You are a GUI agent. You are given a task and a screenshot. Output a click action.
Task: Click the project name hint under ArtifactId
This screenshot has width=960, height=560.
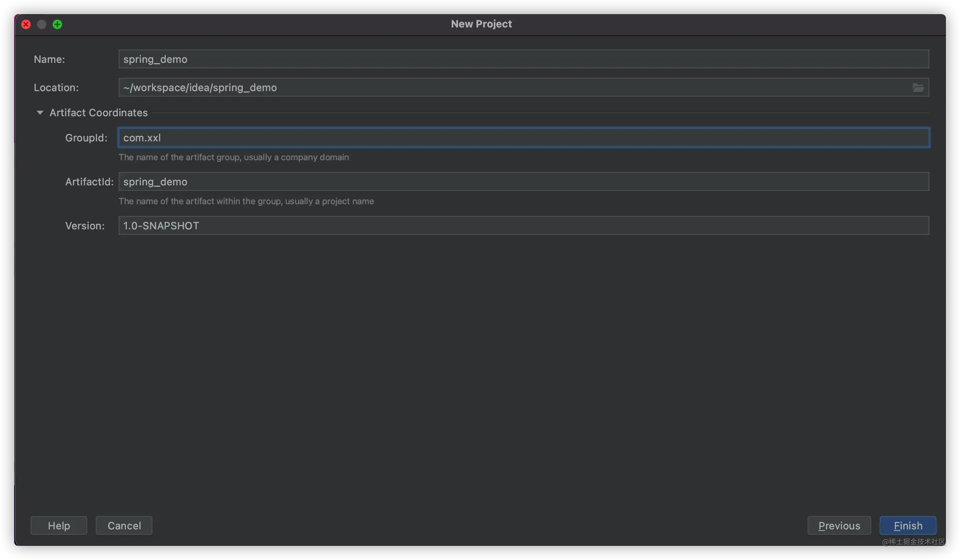tap(246, 201)
